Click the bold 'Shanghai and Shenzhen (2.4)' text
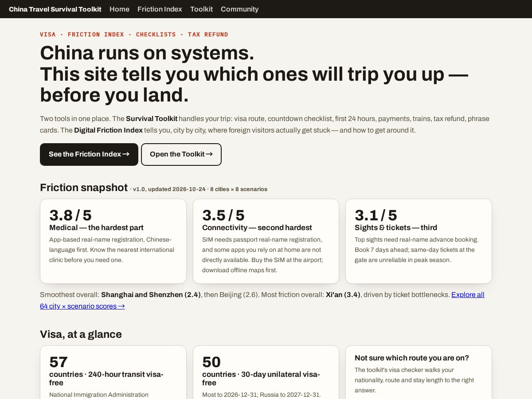Image resolution: width=532 pixels, height=399 pixels. [x=151, y=295]
